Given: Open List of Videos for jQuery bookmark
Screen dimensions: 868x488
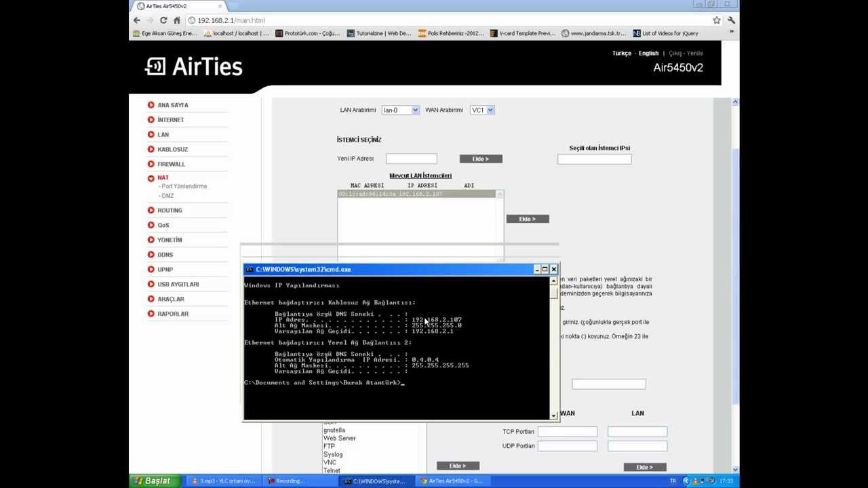Looking at the screenshot, I should [665, 33].
